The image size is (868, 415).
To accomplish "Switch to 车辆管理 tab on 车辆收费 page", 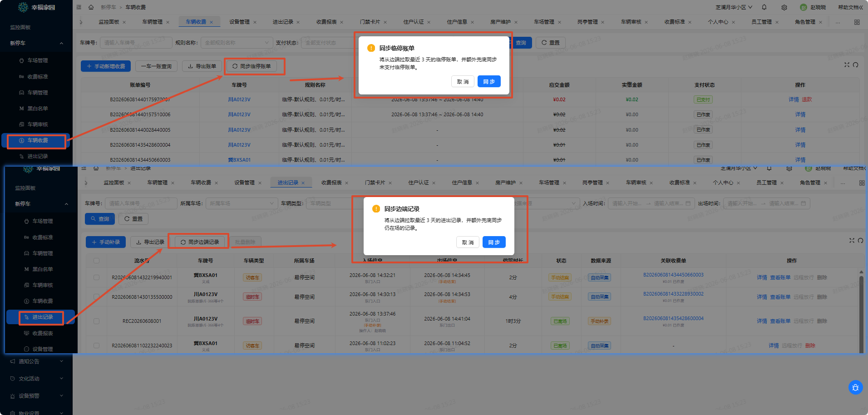I will click(152, 22).
